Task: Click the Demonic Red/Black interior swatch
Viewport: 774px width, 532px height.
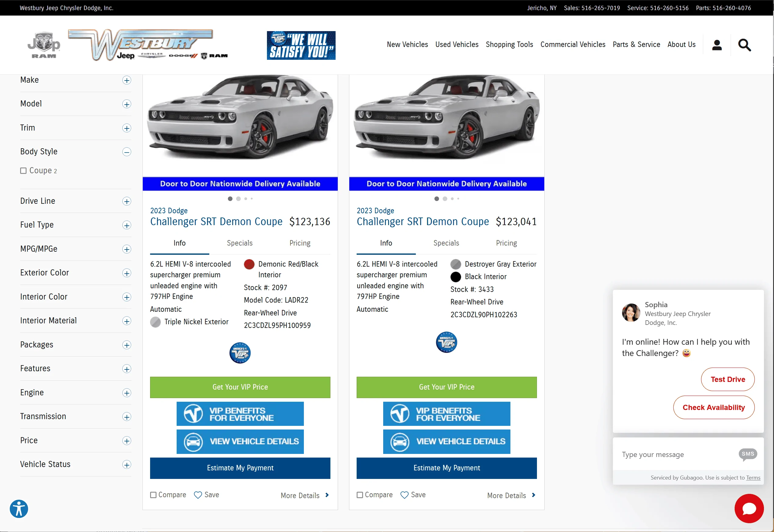Action: (249, 264)
